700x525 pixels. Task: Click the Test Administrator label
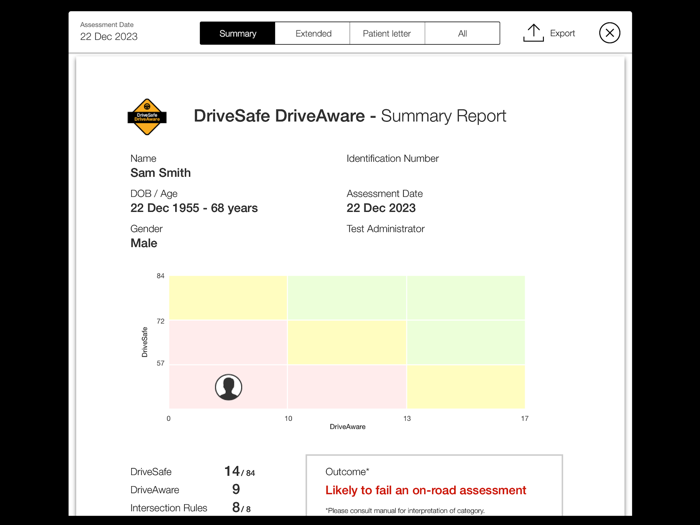click(385, 229)
